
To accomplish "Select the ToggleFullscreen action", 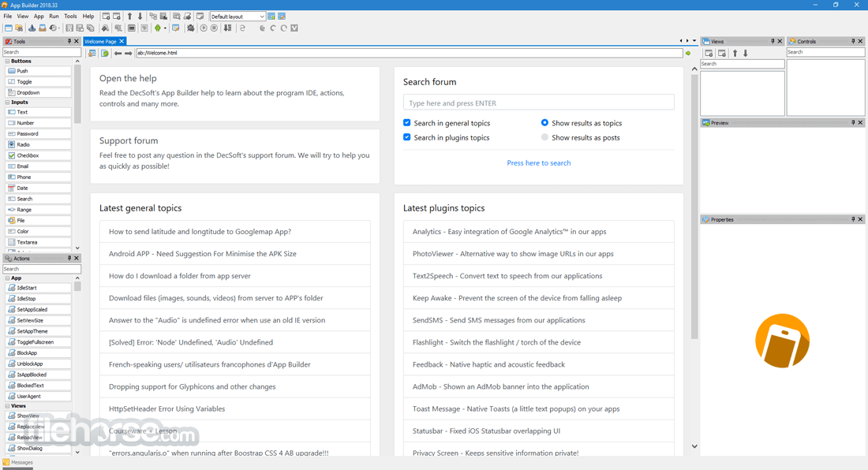I will click(x=38, y=342).
